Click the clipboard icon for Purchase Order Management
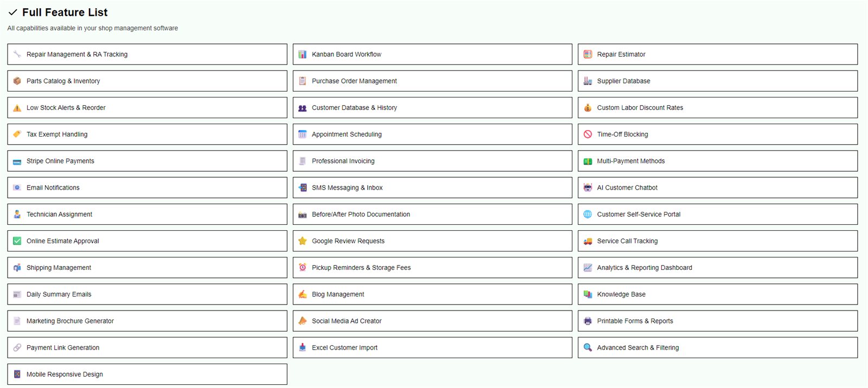The height and width of the screenshot is (388, 868). click(x=303, y=81)
